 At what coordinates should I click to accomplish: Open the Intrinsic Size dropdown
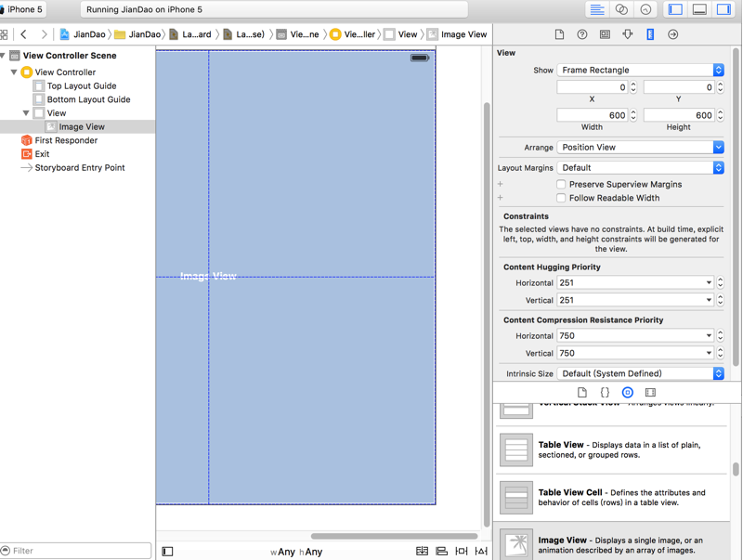(640, 374)
